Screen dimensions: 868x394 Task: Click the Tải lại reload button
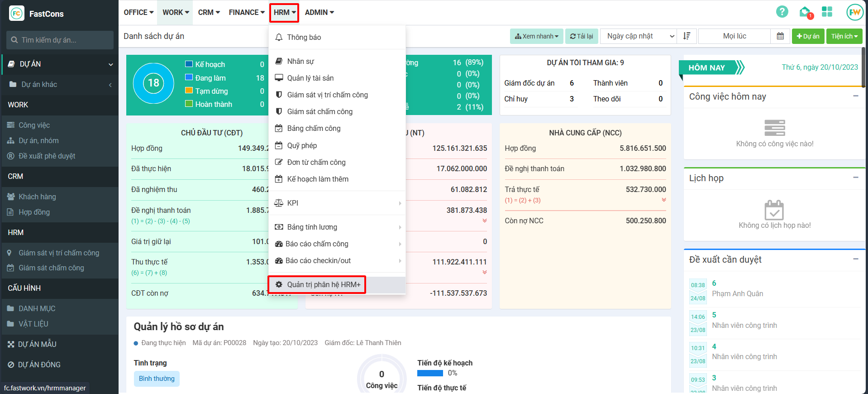(582, 36)
